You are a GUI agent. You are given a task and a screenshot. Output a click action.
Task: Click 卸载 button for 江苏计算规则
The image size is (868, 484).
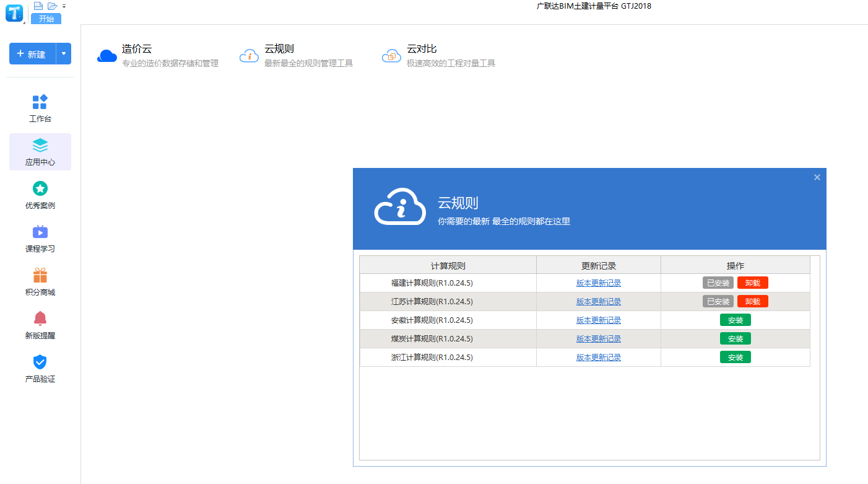point(753,301)
